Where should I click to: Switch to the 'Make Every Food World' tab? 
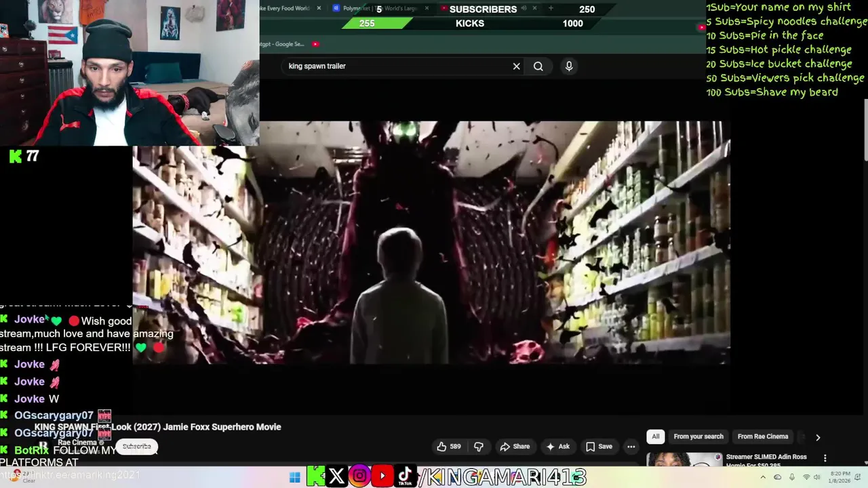coord(285,9)
